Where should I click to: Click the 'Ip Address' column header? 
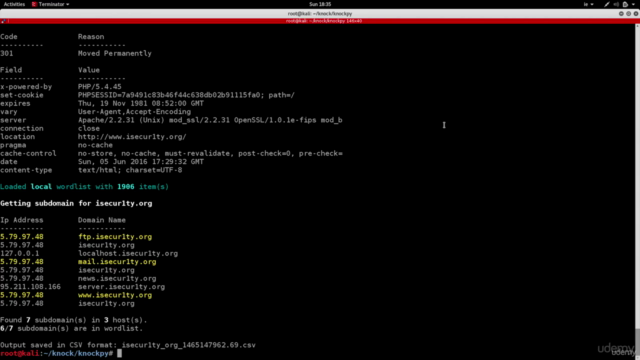(x=22, y=220)
